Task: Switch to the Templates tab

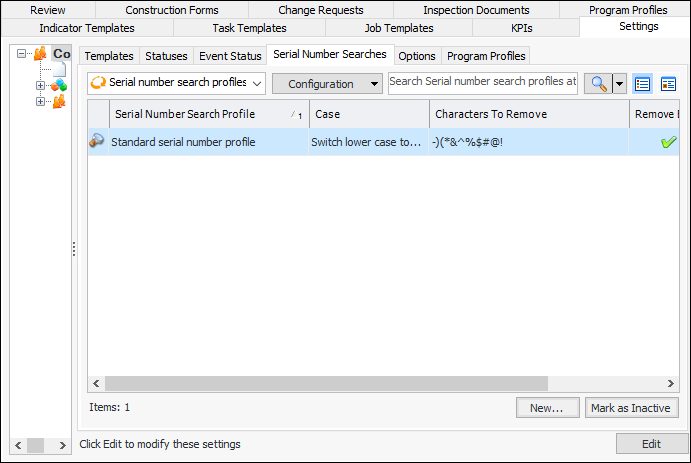Action: [x=109, y=56]
